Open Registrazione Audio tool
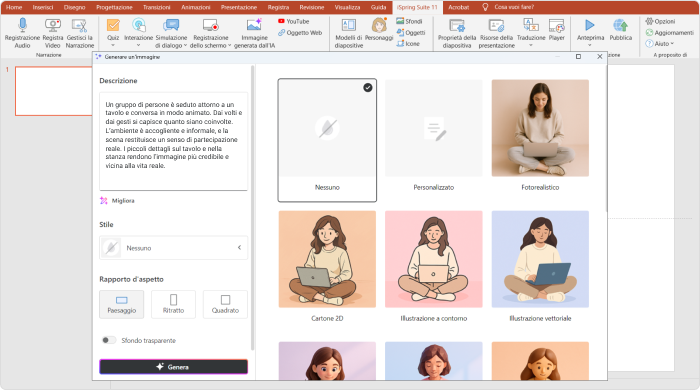Screen dimensions: 700x390 [22, 33]
